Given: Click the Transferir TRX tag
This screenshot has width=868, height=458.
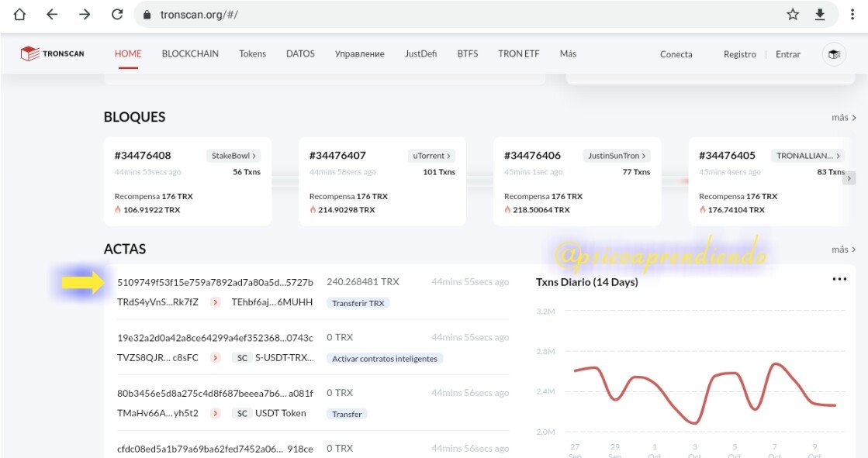Looking at the screenshot, I should [x=358, y=303].
